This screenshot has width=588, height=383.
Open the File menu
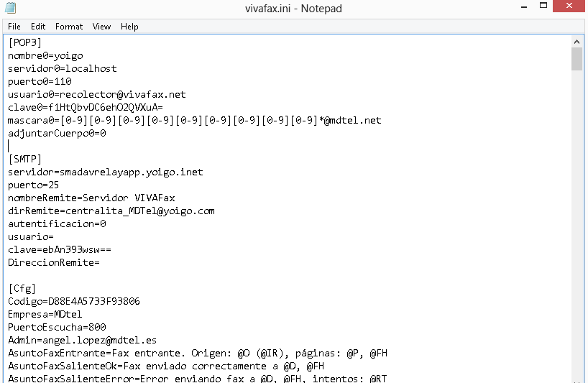coord(14,27)
